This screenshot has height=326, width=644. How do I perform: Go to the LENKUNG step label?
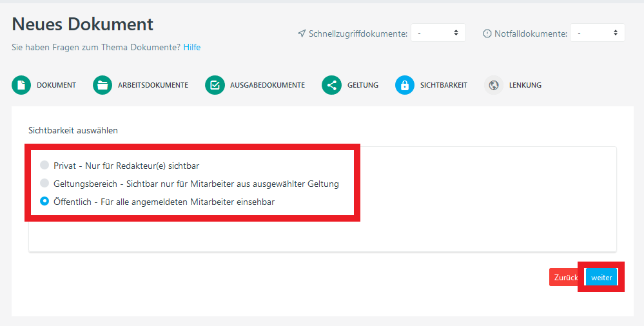pyautogui.click(x=525, y=85)
